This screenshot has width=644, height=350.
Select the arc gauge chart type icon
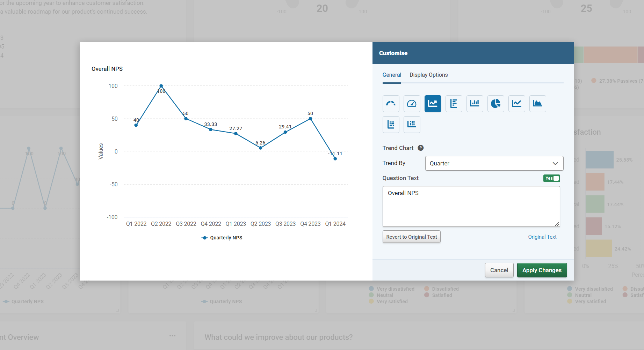click(391, 104)
